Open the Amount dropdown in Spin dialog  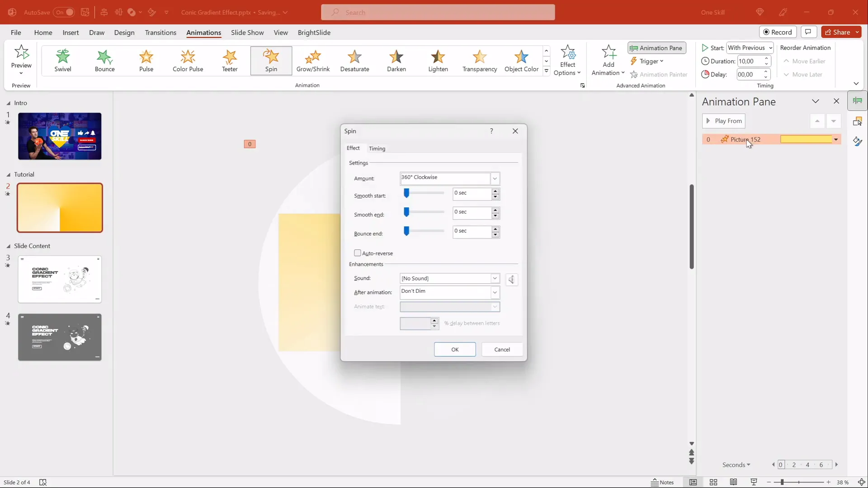click(495, 178)
